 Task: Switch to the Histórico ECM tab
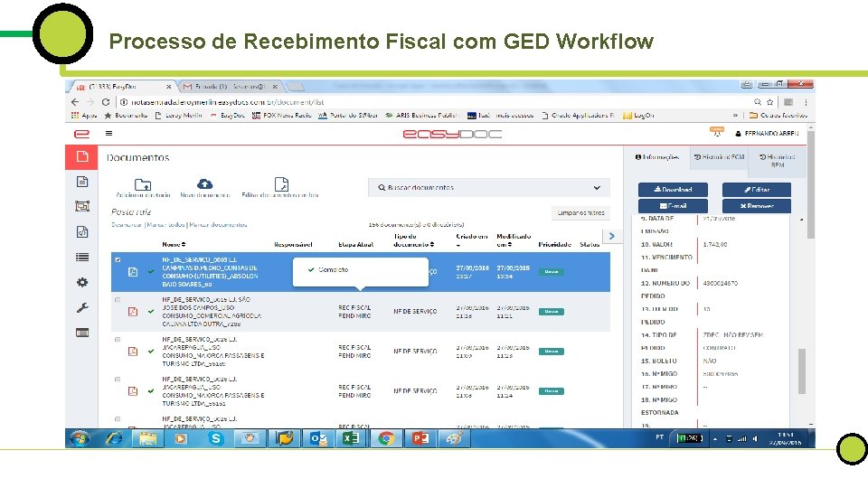(719, 157)
